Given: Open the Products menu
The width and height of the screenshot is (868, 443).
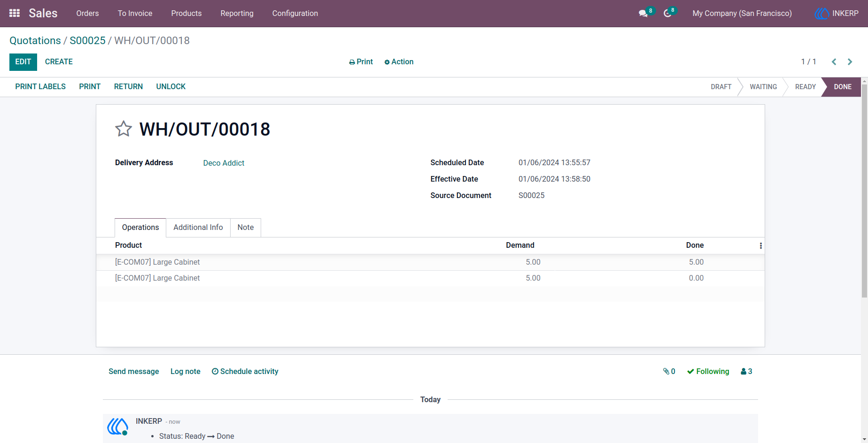Looking at the screenshot, I should tap(186, 13).
